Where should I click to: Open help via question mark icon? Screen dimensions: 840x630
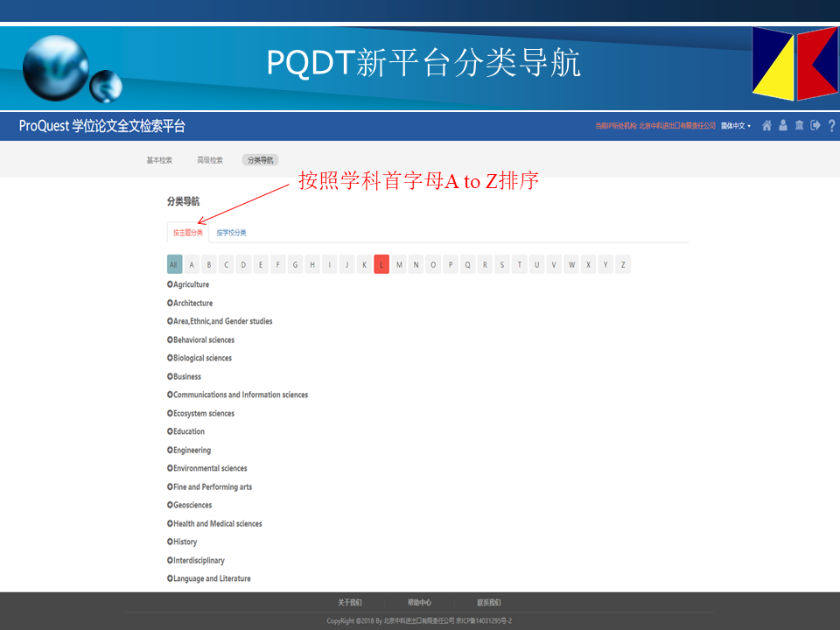(831, 126)
